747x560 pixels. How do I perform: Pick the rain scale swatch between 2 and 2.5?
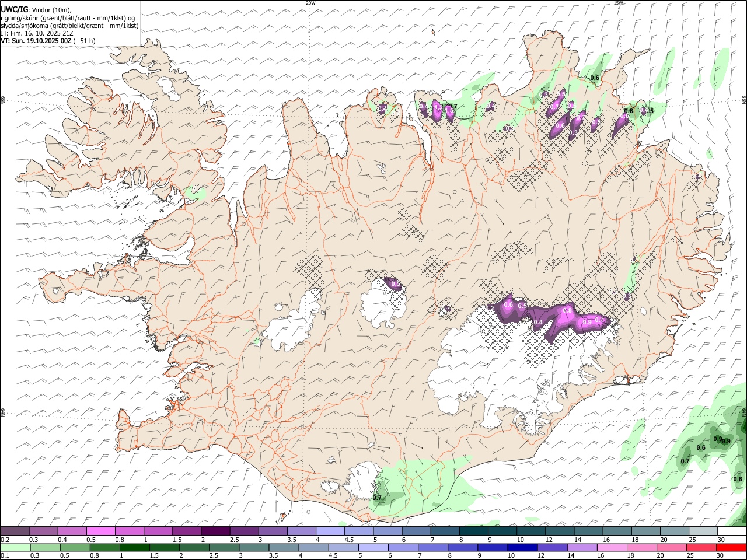pos(194,548)
